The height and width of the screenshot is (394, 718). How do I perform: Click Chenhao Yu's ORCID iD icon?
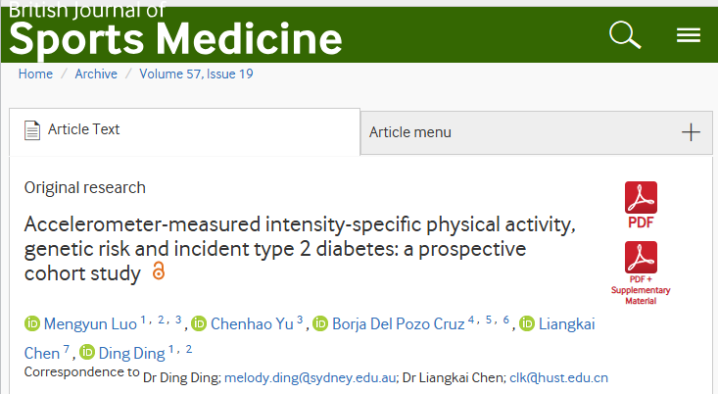click(x=199, y=323)
